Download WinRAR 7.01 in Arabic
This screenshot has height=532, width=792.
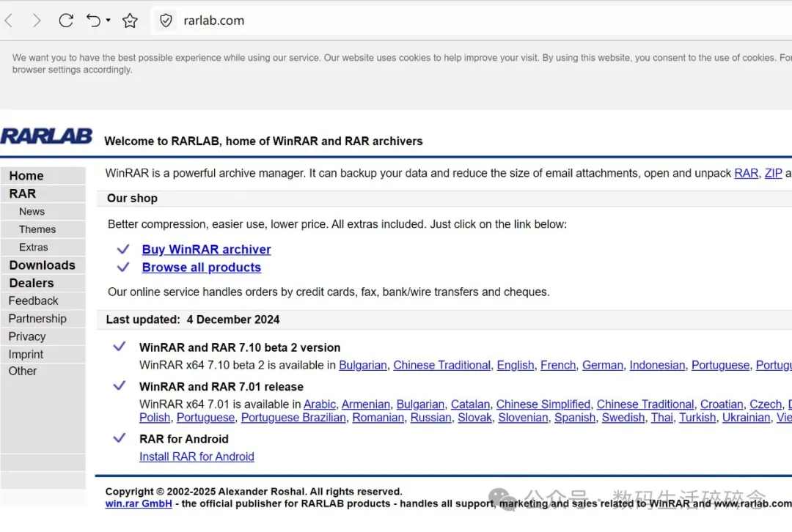pyautogui.click(x=319, y=404)
